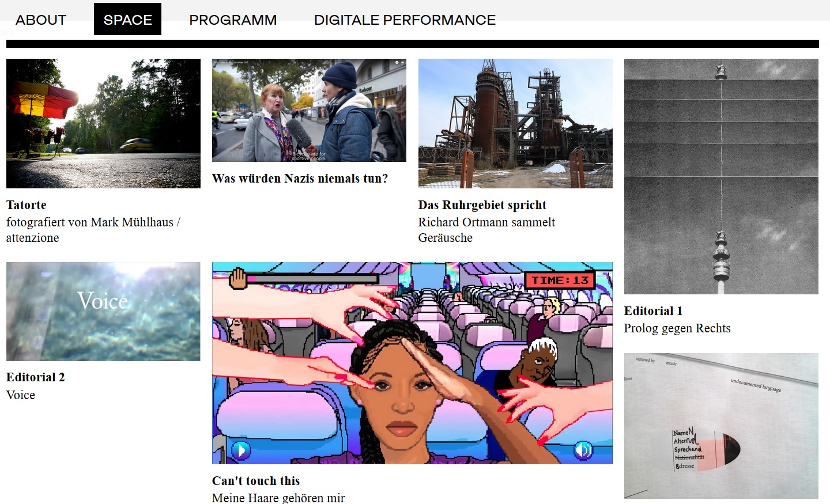Image resolution: width=830 pixels, height=504 pixels.
Task: Open the Tatorte article link
Action: [27, 205]
